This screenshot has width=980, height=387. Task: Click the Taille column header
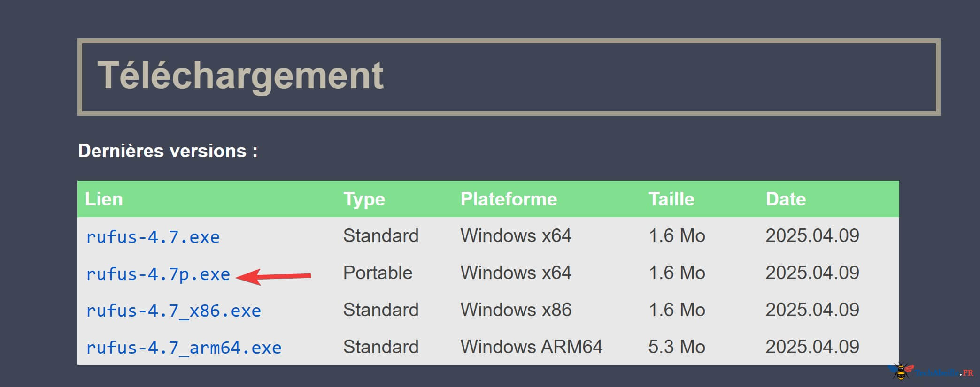(671, 199)
